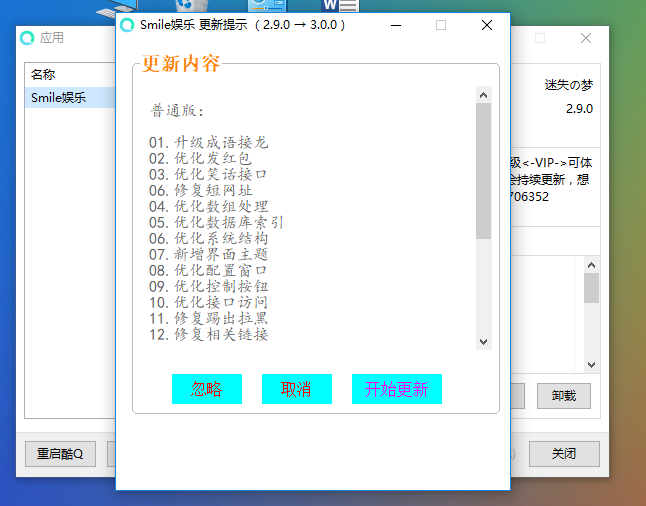This screenshot has width=646, height=506.
Task: Click the 应用 window title icon
Action: click(28, 38)
